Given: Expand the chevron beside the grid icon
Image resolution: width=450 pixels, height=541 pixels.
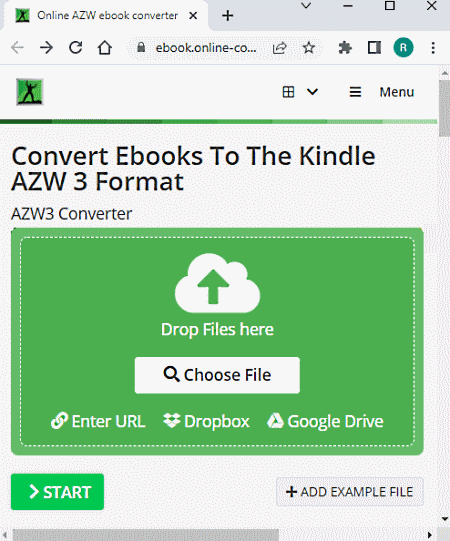Looking at the screenshot, I should [x=313, y=92].
